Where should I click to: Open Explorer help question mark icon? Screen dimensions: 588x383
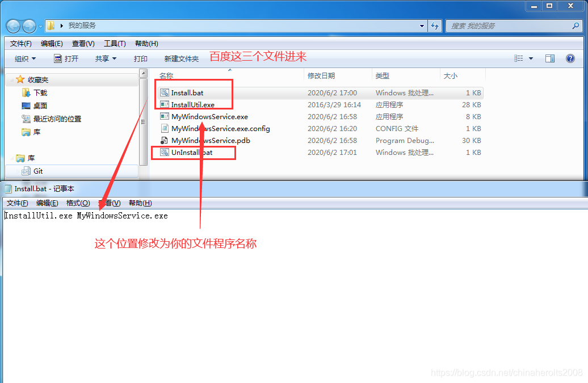(x=570, y=58)
